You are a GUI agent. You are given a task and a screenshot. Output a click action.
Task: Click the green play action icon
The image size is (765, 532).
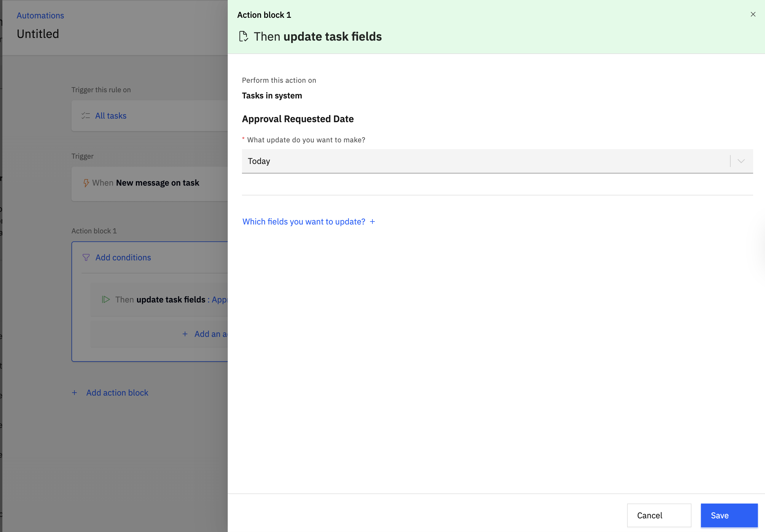(x=106, y=300)
